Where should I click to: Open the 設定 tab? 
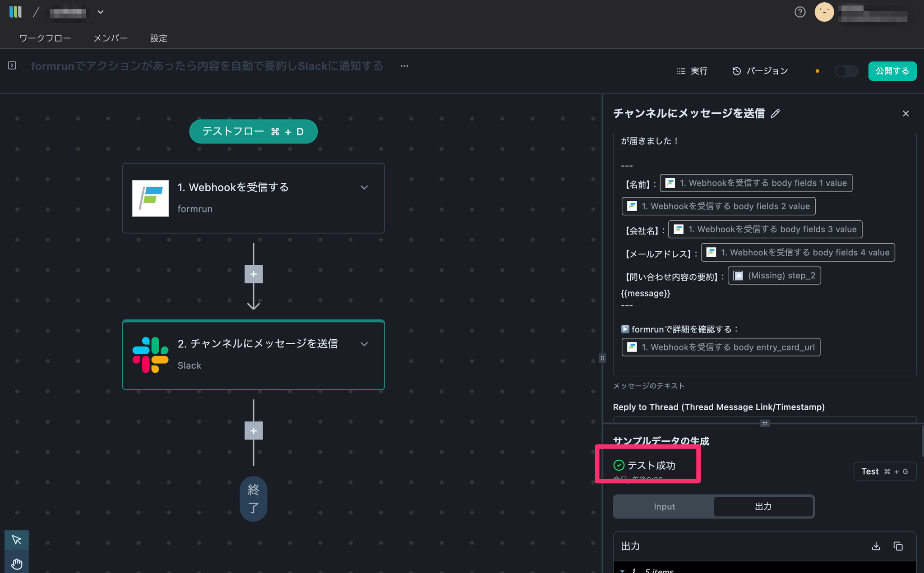(x=158, y=38)
